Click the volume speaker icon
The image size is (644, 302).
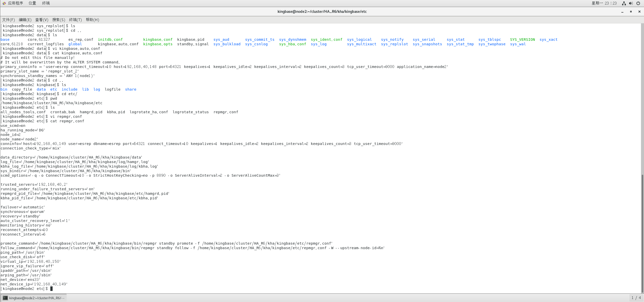point(631,3)
